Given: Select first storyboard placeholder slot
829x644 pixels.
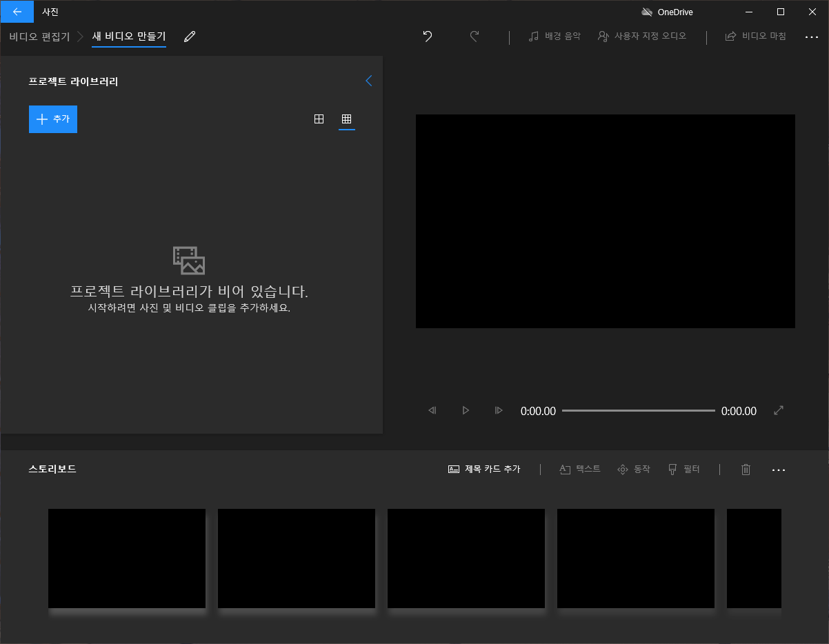Looking at the screenshot, I should (127, 559).
